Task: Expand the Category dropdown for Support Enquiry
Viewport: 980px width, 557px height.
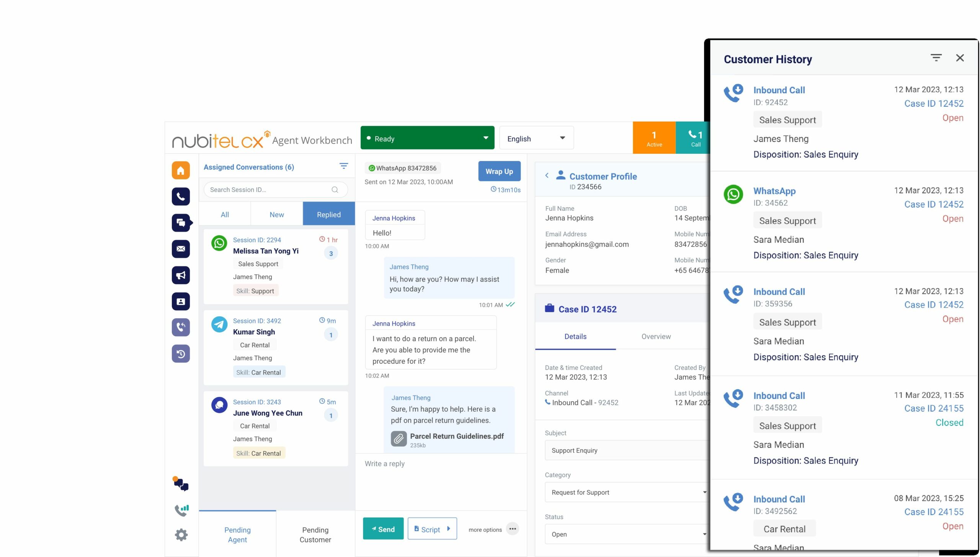Action: (x=705, y=492)
